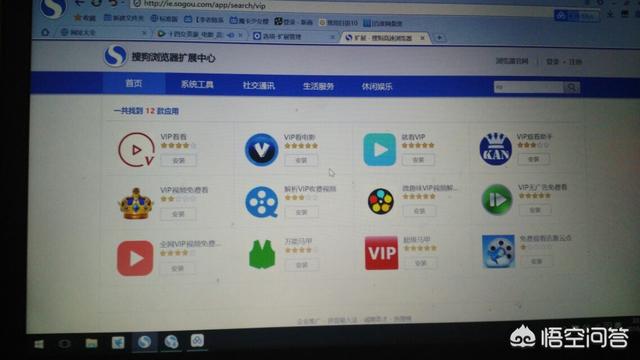Open the 社交通讯 category

pyautogui.click(x=258, y=85)
